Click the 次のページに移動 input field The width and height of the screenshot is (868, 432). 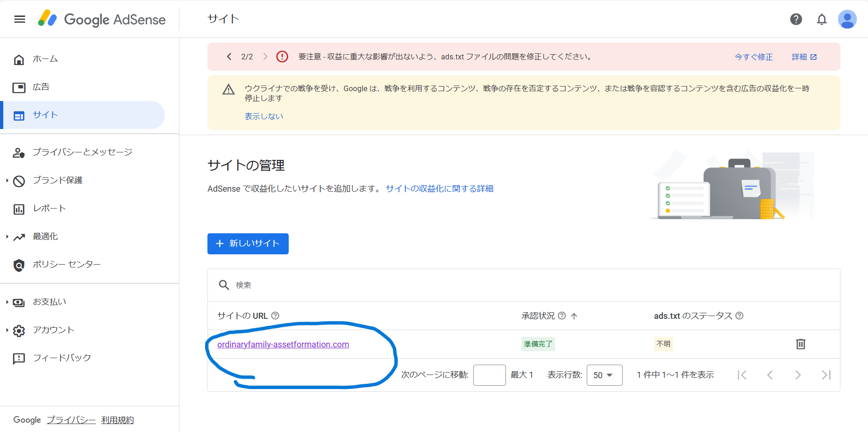pos(489,374)
